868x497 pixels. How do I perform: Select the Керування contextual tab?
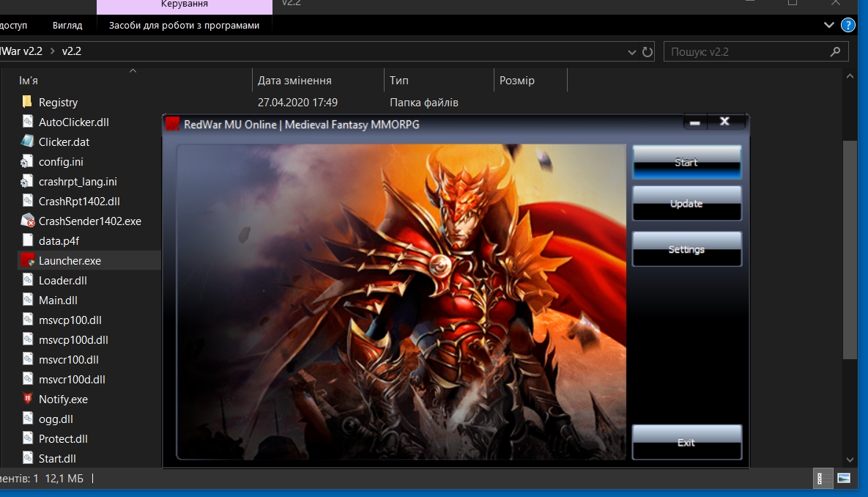(x=185, y=6)
